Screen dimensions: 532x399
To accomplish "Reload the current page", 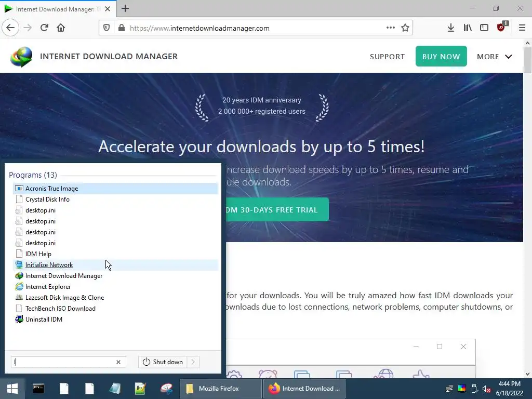I will point(44,28).
